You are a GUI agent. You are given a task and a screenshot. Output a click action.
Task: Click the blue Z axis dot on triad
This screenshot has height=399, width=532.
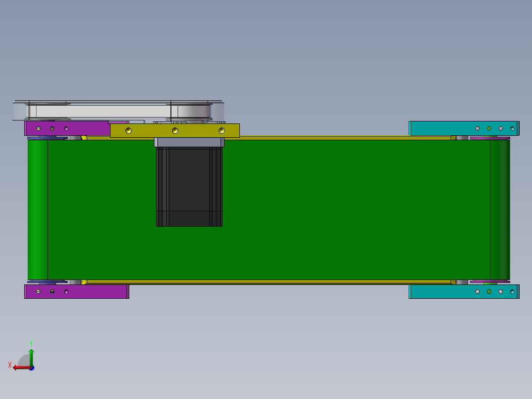32,368
